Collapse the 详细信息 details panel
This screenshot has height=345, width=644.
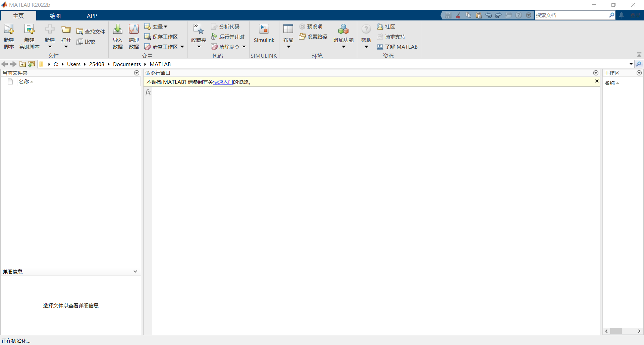136,272
